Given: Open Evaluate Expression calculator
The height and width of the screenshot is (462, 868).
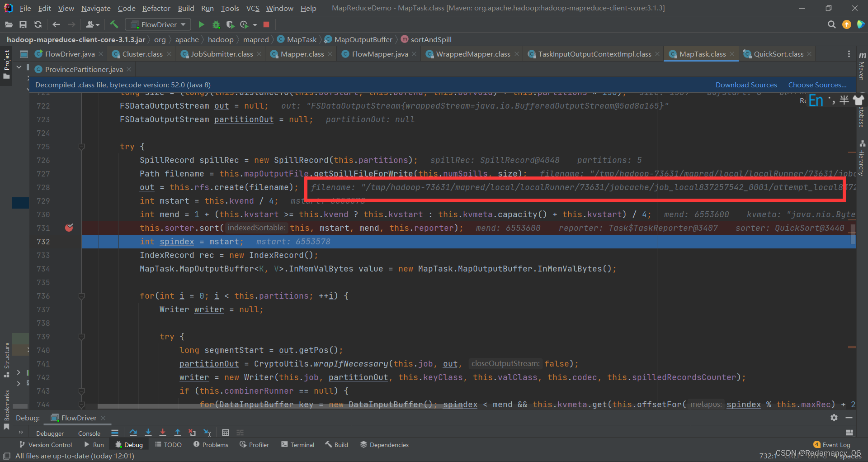Looking at the screenshot, I should tap(226, 433).
